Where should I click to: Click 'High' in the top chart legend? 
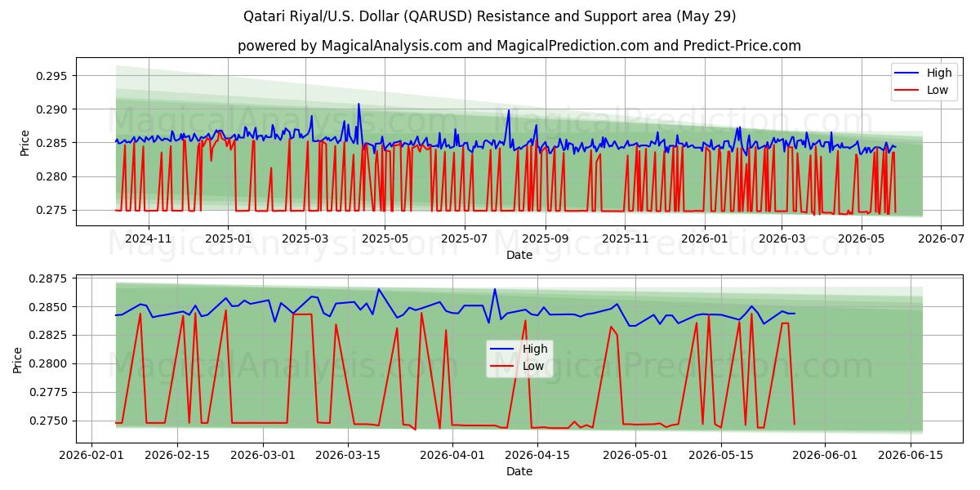coord(939,73)
